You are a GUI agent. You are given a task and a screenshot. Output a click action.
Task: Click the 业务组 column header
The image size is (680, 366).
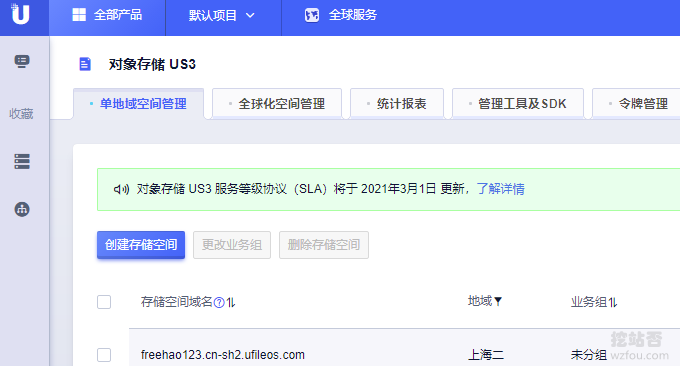tap(588, 302)
